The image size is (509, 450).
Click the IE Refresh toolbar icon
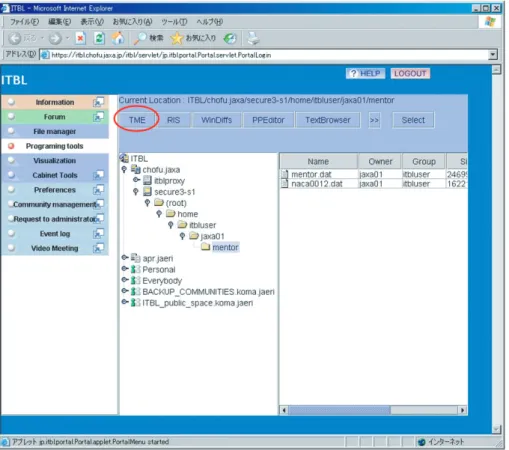(x=99, y=38)
